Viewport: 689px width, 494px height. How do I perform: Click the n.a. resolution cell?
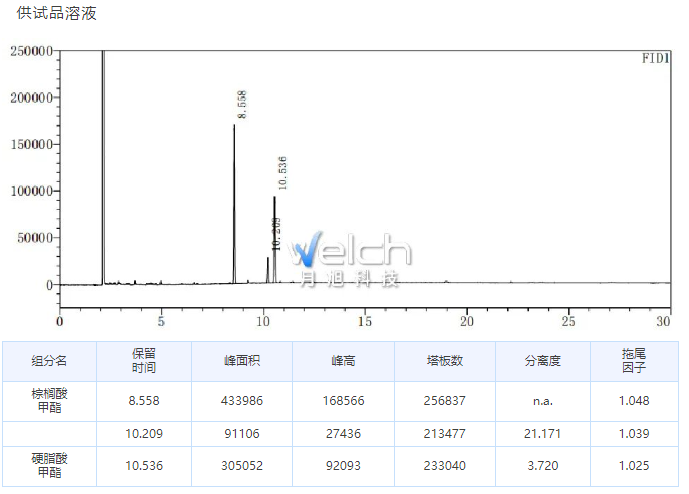point(543,401)
